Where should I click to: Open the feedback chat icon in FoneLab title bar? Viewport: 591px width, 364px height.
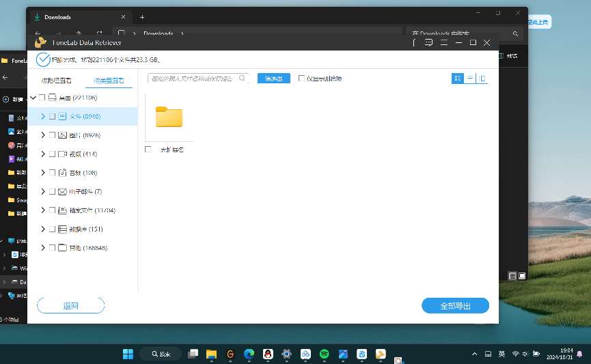(x=428, y=42)
